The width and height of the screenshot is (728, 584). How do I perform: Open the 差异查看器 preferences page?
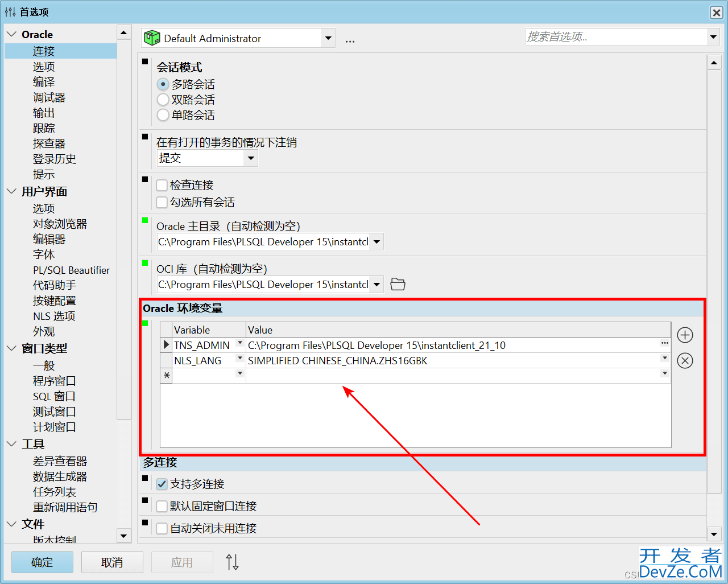60,461
